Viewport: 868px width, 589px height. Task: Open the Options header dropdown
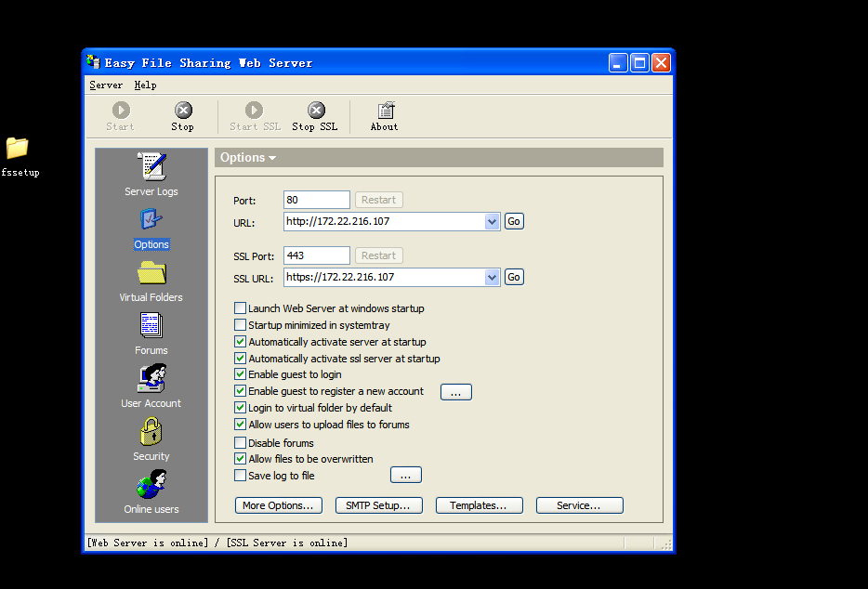[271, 158]
